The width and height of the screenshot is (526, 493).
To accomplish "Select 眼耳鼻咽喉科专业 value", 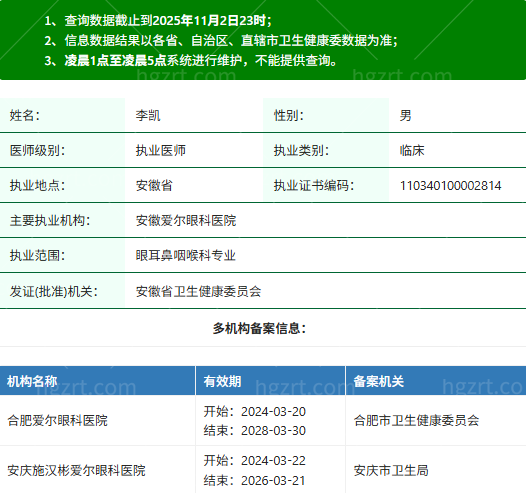I will 186,255.
